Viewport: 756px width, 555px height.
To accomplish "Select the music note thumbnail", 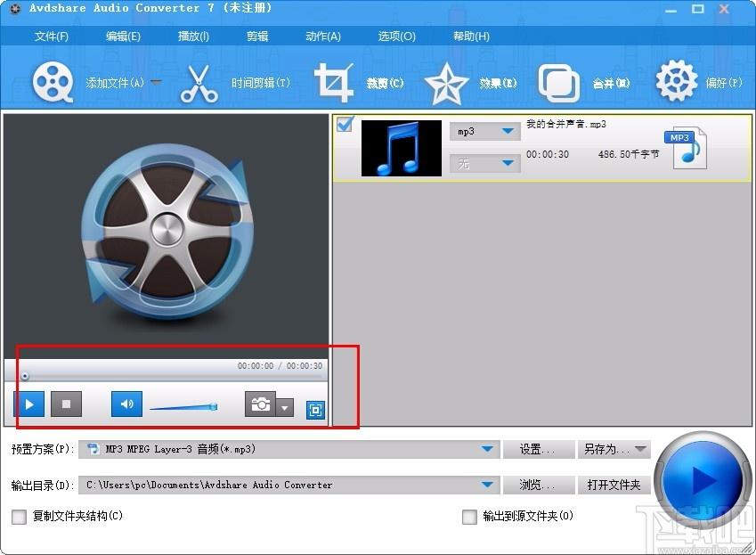I will point(401,148).
